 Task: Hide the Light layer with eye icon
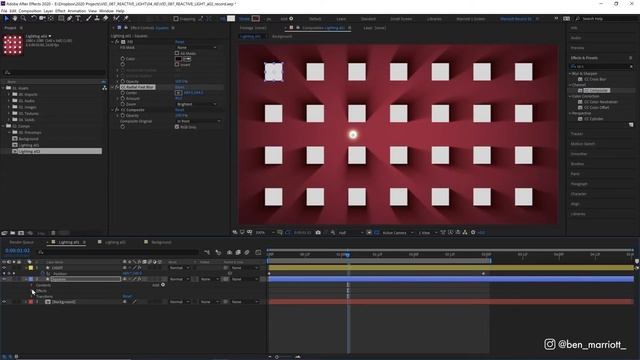tap(4, 268)
